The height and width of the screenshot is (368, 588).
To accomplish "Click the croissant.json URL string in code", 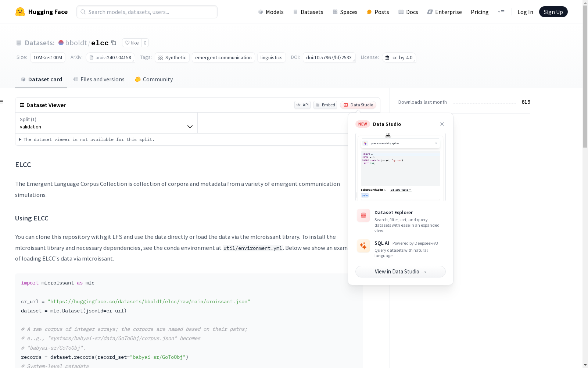I will [149, 301].
